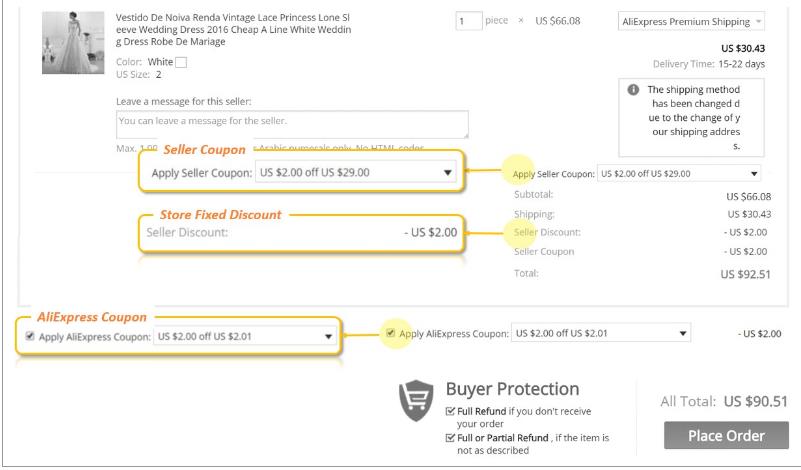Image resolution: width=801 pixels, height=470 pixels.
Task: Click the Place Order button
Action: pyautogui.click(x=726, y=435)
